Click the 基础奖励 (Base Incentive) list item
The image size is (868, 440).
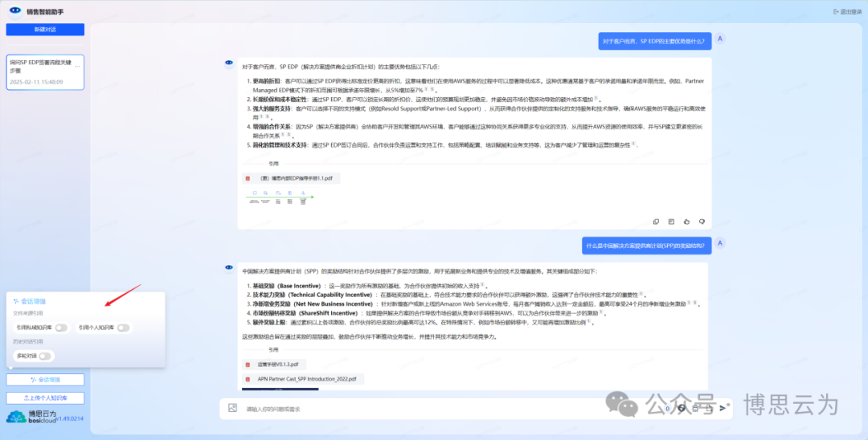367,286
